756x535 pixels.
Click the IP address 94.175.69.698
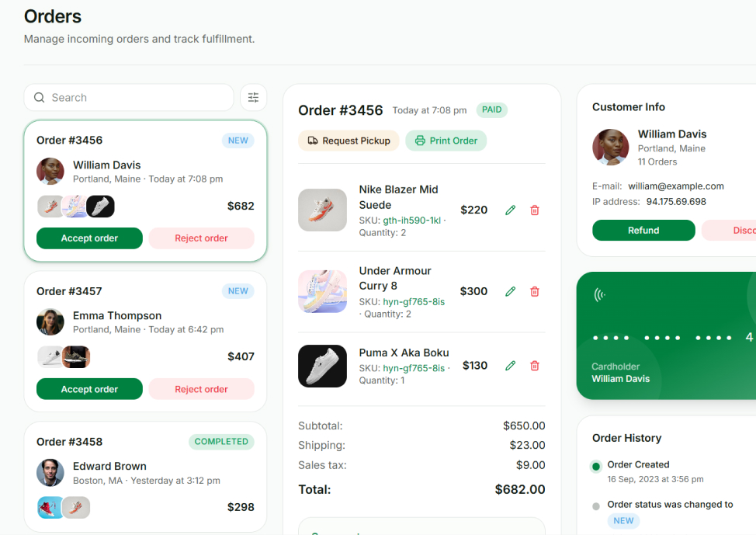[x=676, y=202]
